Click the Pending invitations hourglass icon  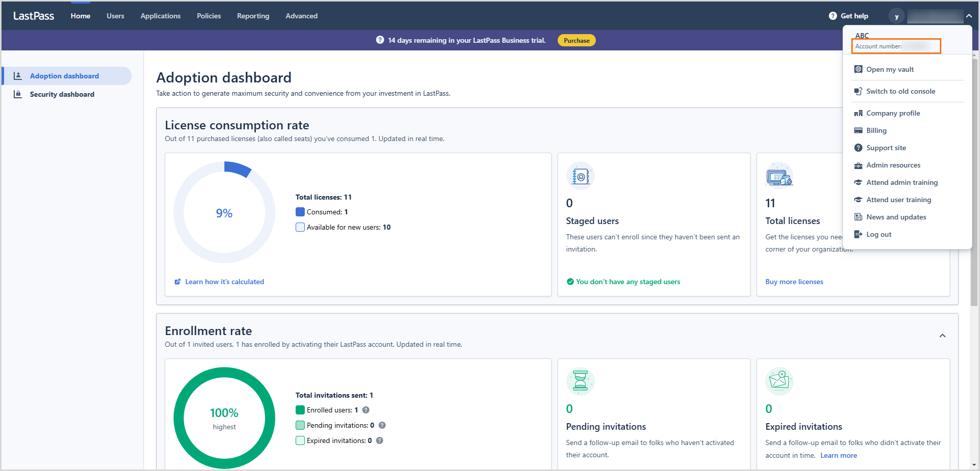pos(581,381)
